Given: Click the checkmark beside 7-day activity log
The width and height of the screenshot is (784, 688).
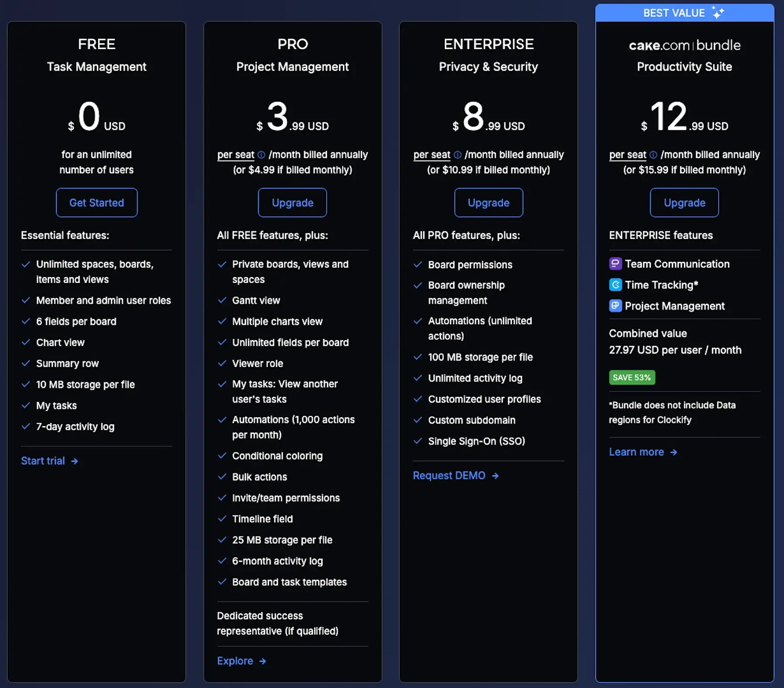Looking at the screenshot, I should click(x=26, y=426).
